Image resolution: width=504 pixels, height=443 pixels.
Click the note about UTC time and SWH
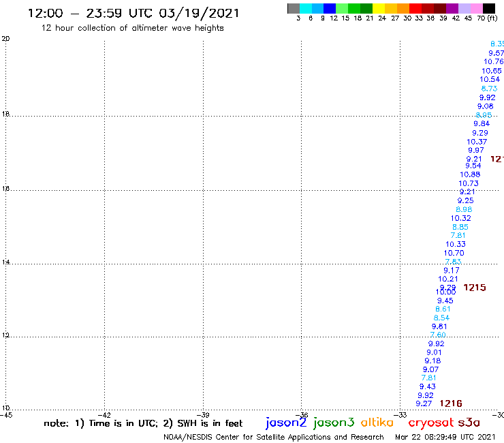click(x=143, y=423)
